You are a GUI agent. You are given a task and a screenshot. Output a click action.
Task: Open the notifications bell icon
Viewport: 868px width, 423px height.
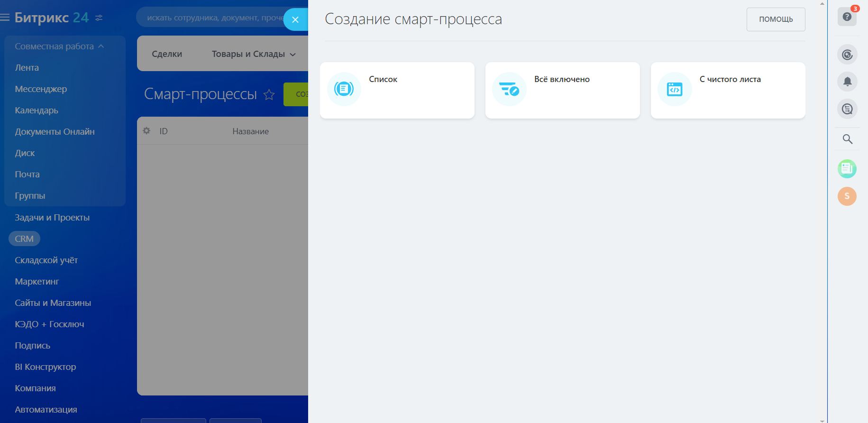coord(847,82)
